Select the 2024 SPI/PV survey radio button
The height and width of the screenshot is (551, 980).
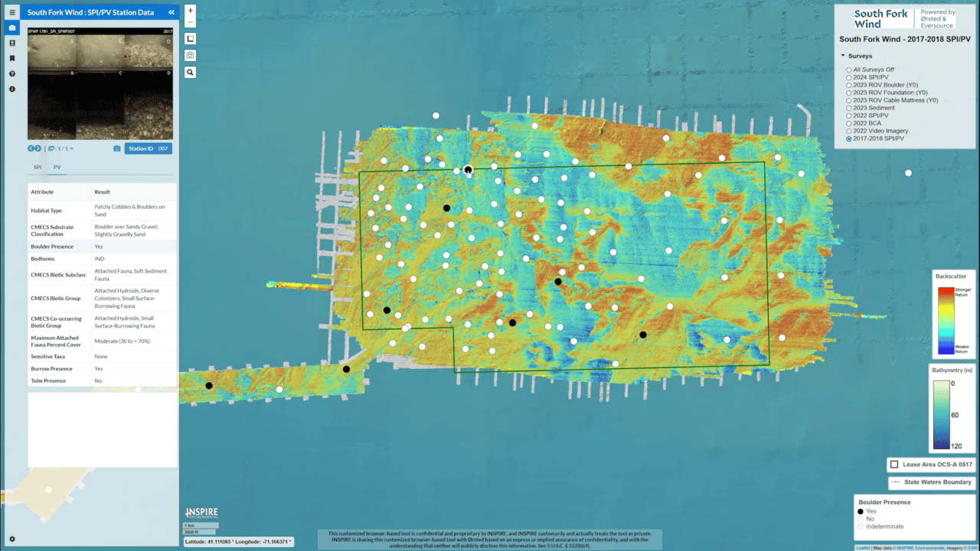click(x=849, y=77)
